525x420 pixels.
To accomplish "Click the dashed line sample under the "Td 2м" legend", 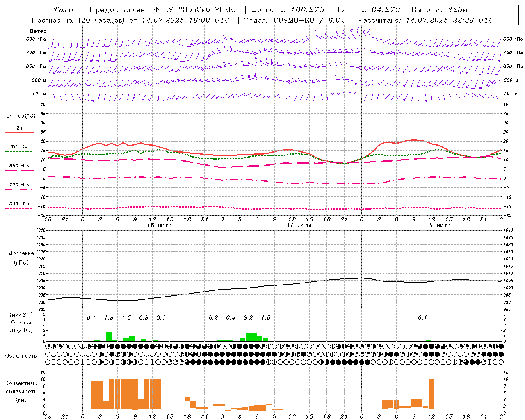I will click(18, 152).
